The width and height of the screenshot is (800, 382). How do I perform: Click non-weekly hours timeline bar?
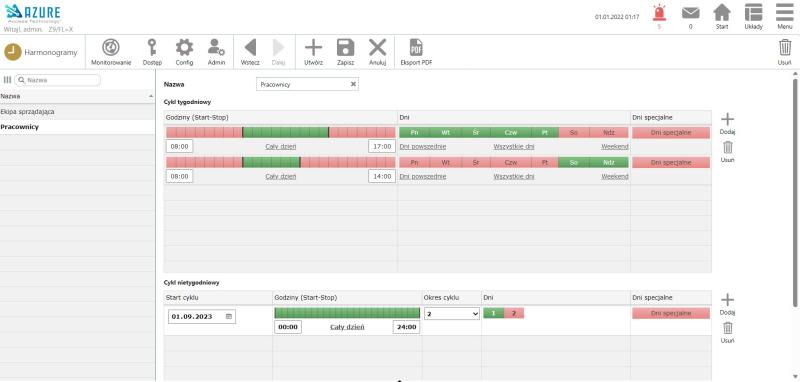tap(347, 313)
